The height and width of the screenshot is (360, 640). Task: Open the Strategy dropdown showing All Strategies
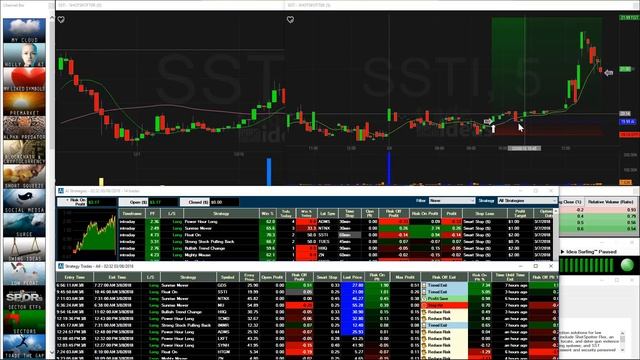pyautogui.click(x=527, y=201)
